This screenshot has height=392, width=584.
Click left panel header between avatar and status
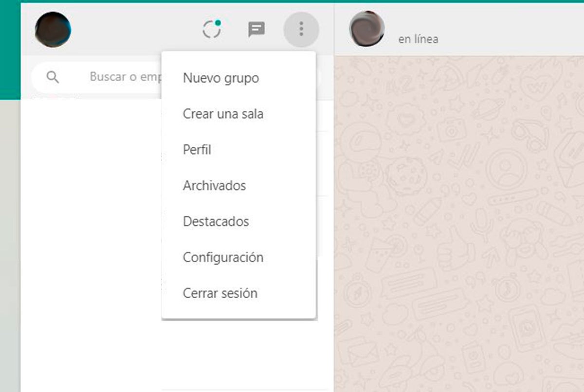(x=136, y=30)
